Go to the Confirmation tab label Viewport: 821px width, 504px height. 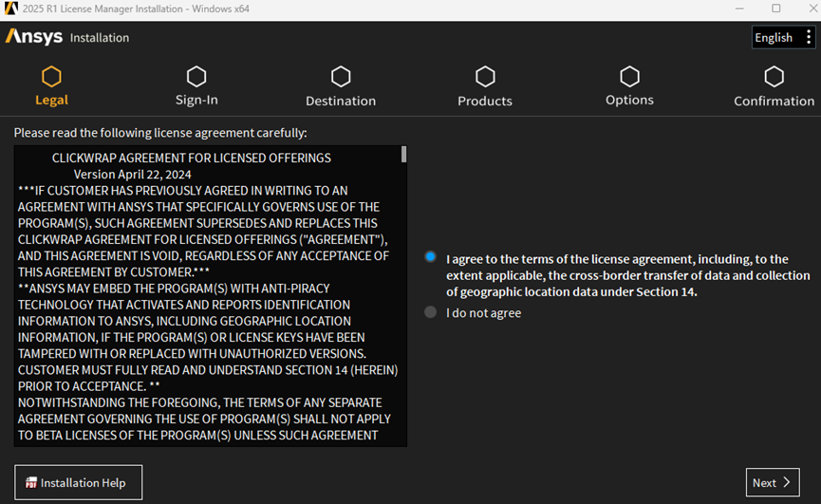(774, 101)
